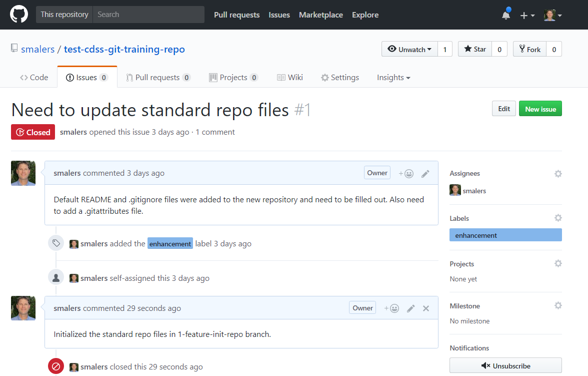This screenshot has width=588, height=376.
Task: Select the enhancement label swatch
Action: pos(505,235)
